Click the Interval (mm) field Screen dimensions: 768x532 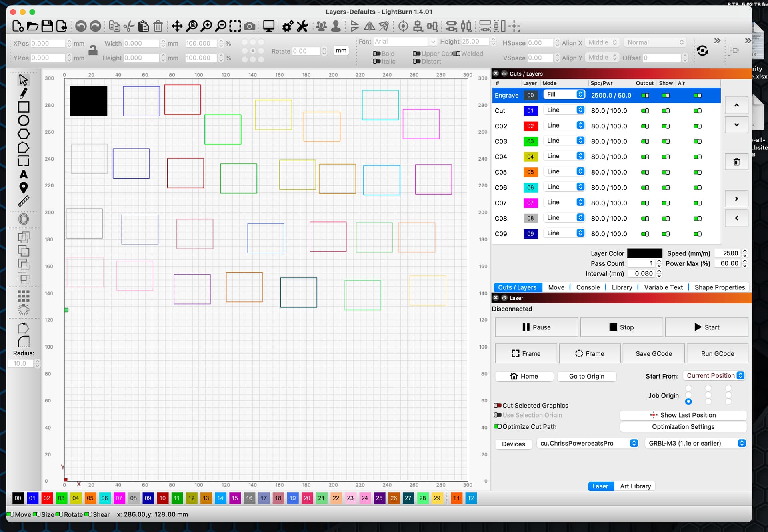coord(642,274)
